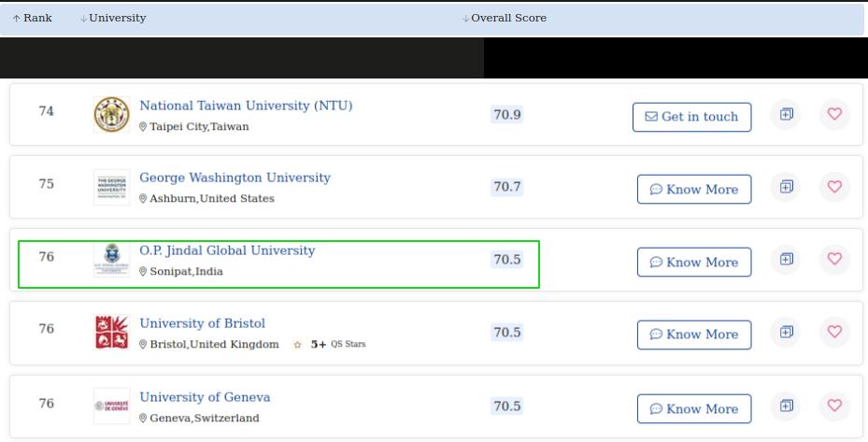
Task: Open National Taiwan University (NTU) link
Action: (246, 106)
